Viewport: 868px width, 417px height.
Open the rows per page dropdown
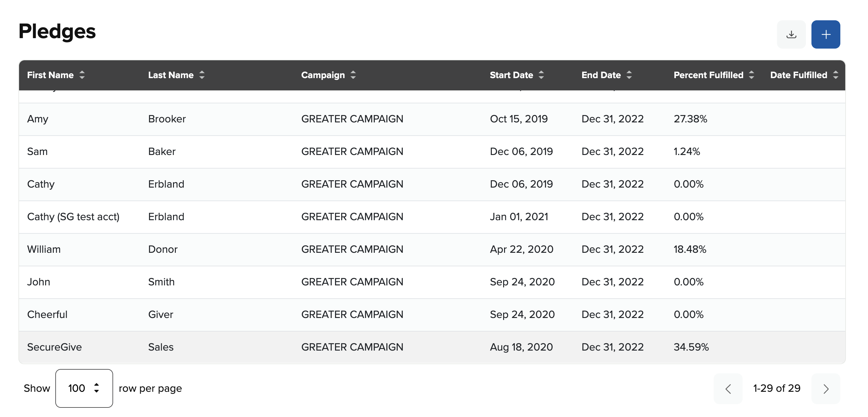(x=84, y=388)
